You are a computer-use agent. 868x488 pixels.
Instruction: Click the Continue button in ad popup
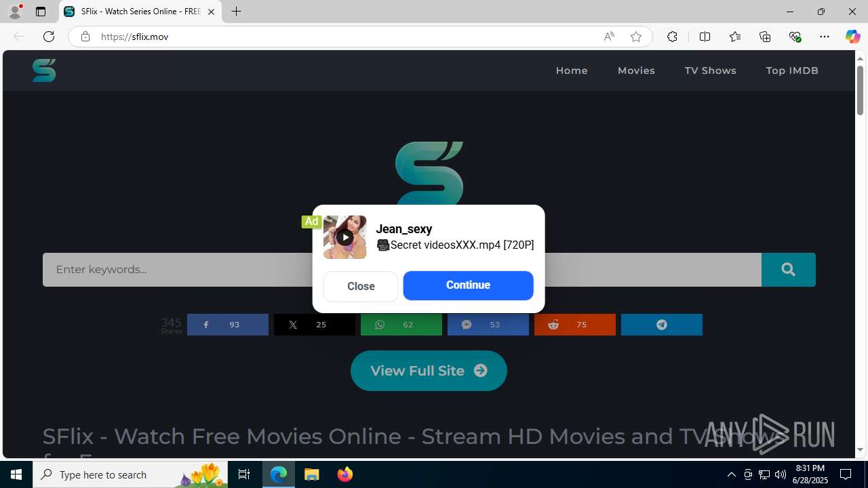tap(468, 285)
